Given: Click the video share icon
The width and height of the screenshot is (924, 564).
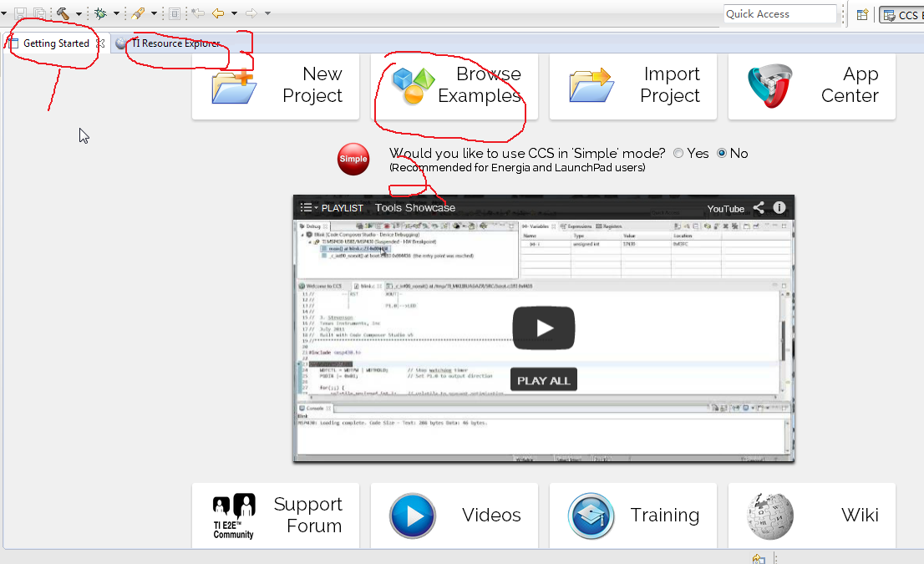Looking at the screenshot, I should [x=759, y=207].
